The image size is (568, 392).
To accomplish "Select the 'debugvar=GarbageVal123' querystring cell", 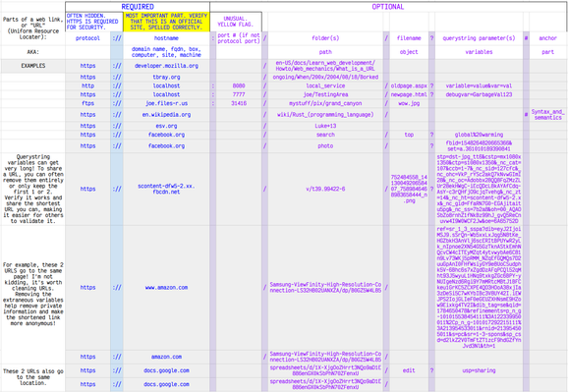I will tap(479, 94).
